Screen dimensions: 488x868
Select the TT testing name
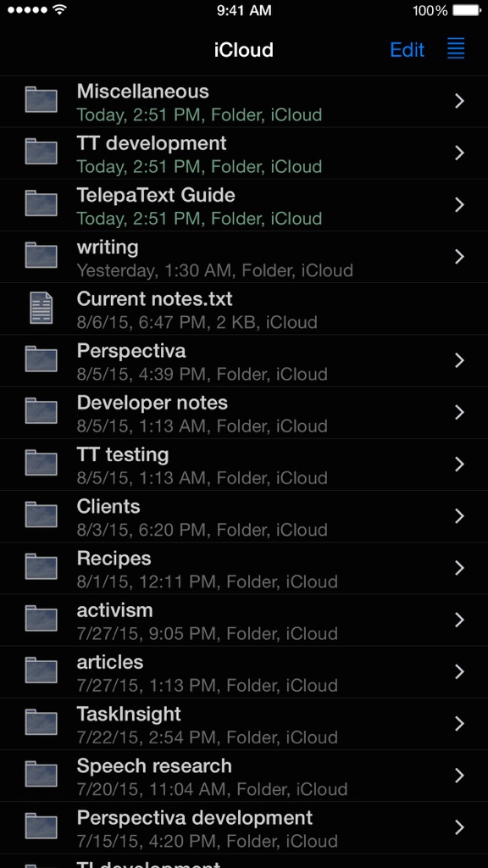(123, 455)
